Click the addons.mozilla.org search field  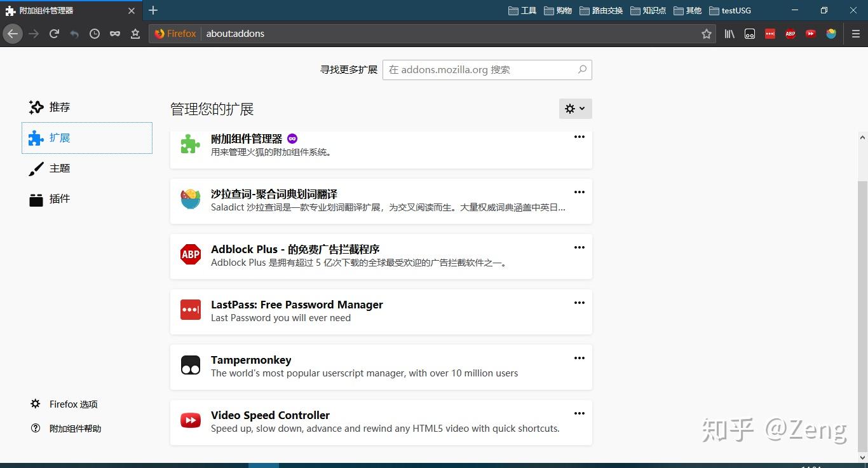tap(487, 70)
